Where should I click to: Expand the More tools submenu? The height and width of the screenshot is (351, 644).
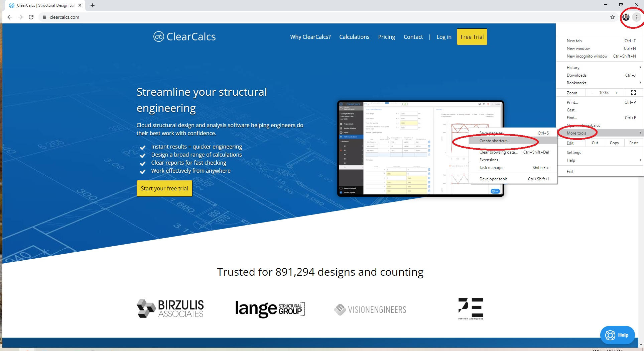tap(601, 133)
